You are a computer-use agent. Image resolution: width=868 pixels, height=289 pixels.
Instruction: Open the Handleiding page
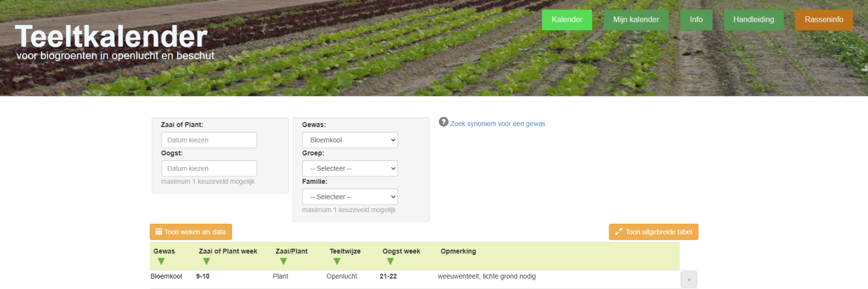click(753, 20)
